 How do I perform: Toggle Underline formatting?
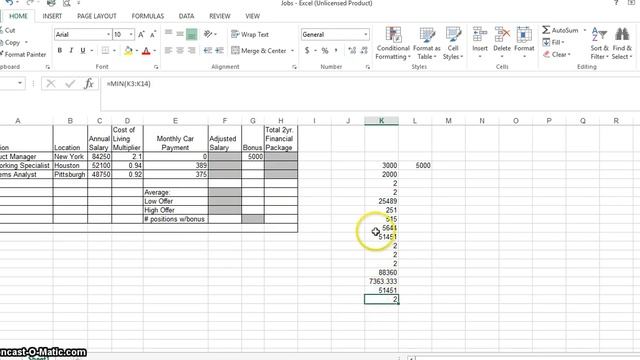(83, 51)
